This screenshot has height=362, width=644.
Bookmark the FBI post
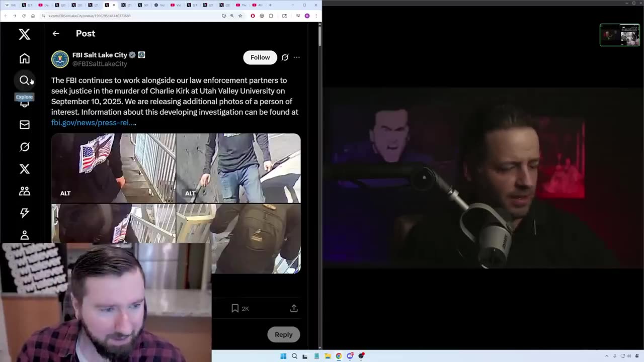coord(235,308)
